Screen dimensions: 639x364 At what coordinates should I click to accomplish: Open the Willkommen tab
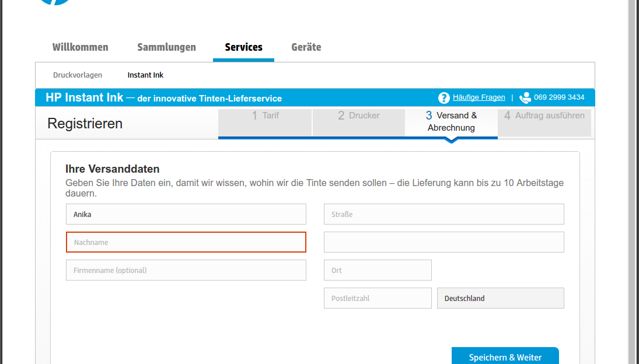pos(81,47)
